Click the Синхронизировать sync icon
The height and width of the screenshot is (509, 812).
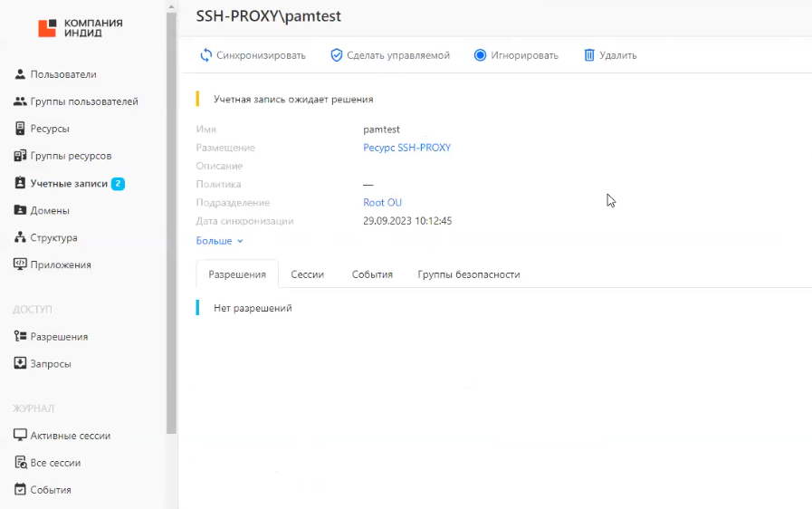pyautogui.click(x=206, y=55)
